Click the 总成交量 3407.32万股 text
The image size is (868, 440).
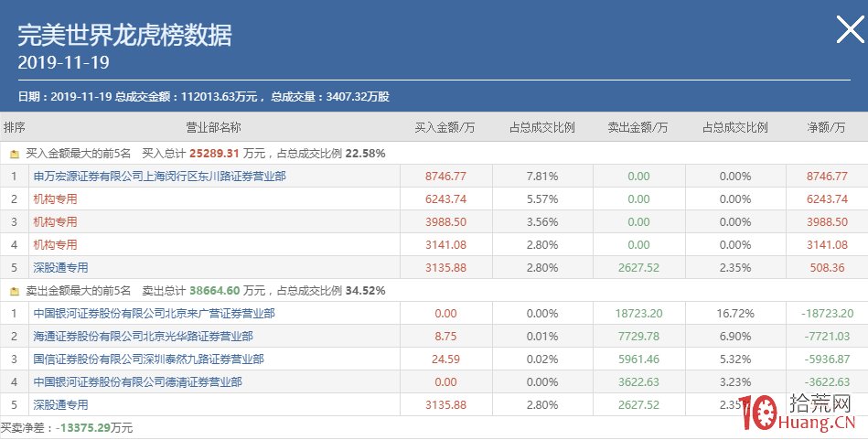[x=330, y=96]
